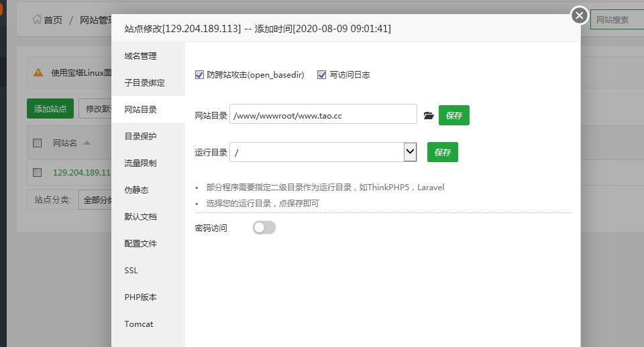Save the 运行目录 setting
The image size is (644, 347).
[x=443, y=152]
